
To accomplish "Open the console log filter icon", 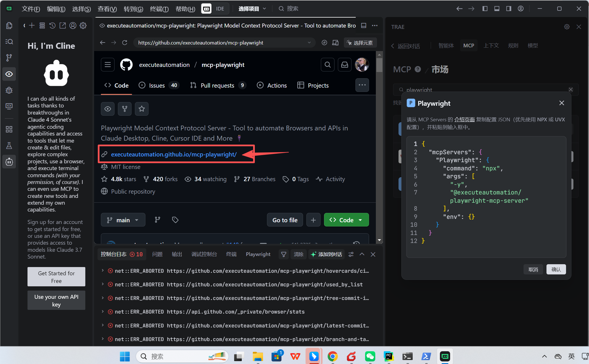I will pos(283,255).
